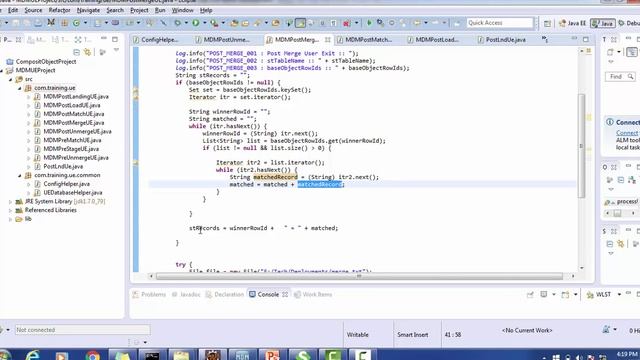
Task: Click the Quick Access search field
Action: click(x=500, y=23)
